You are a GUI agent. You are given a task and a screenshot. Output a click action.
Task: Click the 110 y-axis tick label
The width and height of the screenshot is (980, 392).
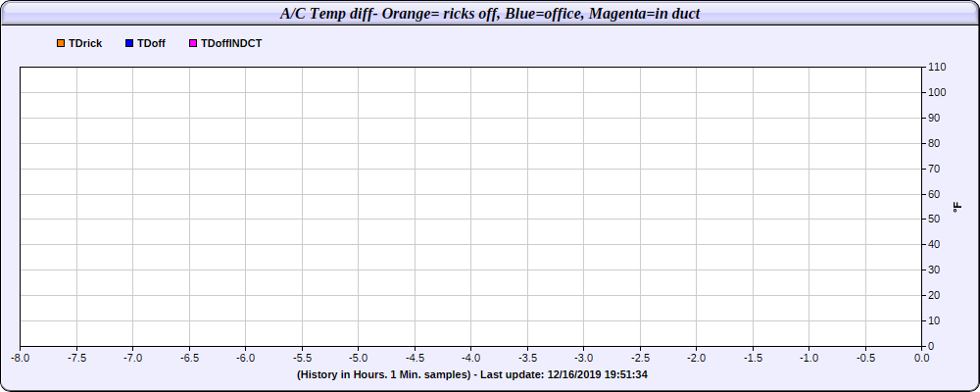[937, 67]
